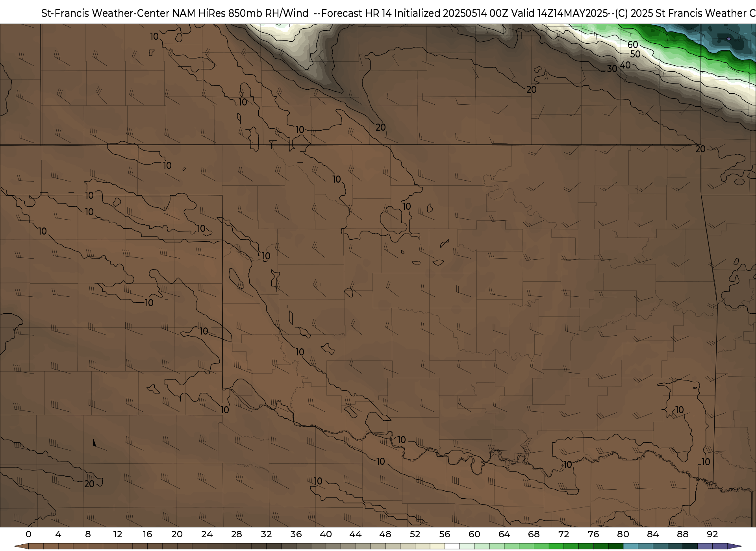Viewport: 756px width, 551px height.
Task: Click the '44' colorbar tick label
Action: 356,534
